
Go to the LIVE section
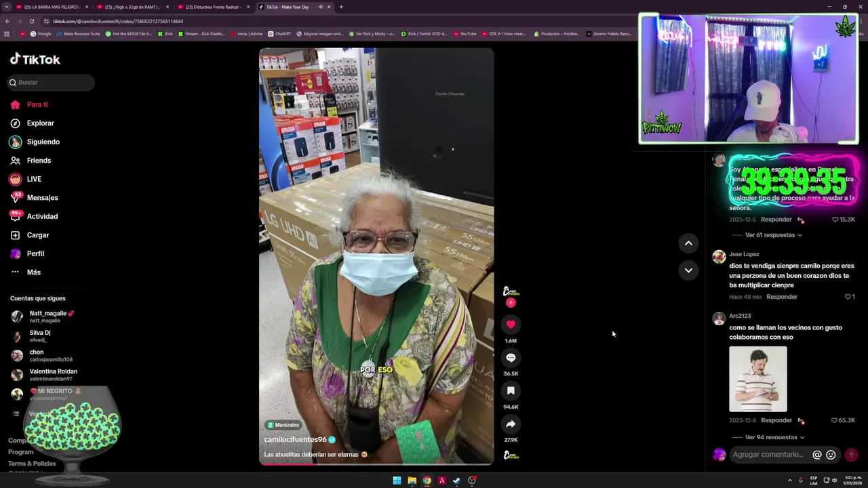tap(26, 179)
